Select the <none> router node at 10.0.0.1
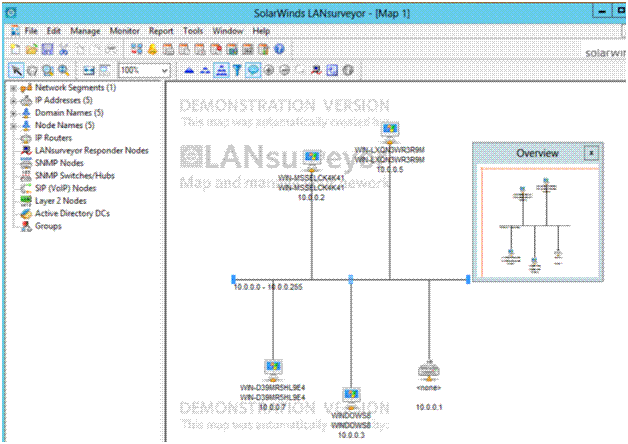The image size is (628, 444). [429, 370]
